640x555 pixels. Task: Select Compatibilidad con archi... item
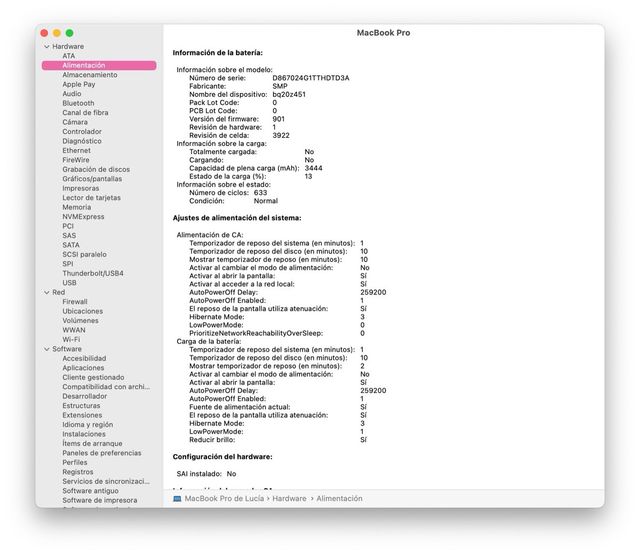(x=106, y=387)
